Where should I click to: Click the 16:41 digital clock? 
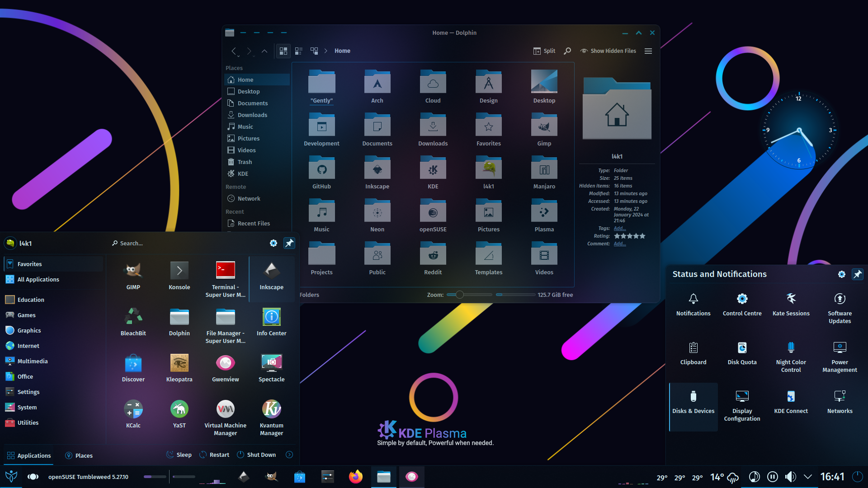point(832,477)
